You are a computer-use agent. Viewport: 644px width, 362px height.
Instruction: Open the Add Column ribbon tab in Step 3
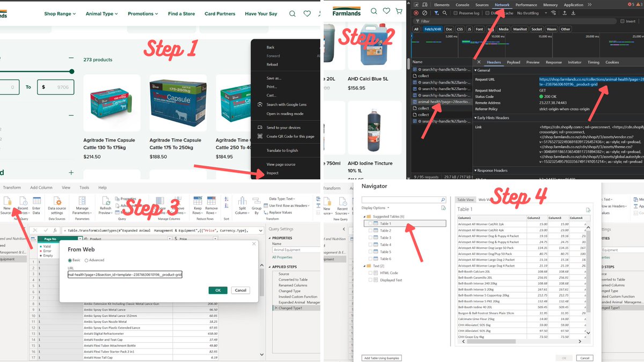point(41,188)
